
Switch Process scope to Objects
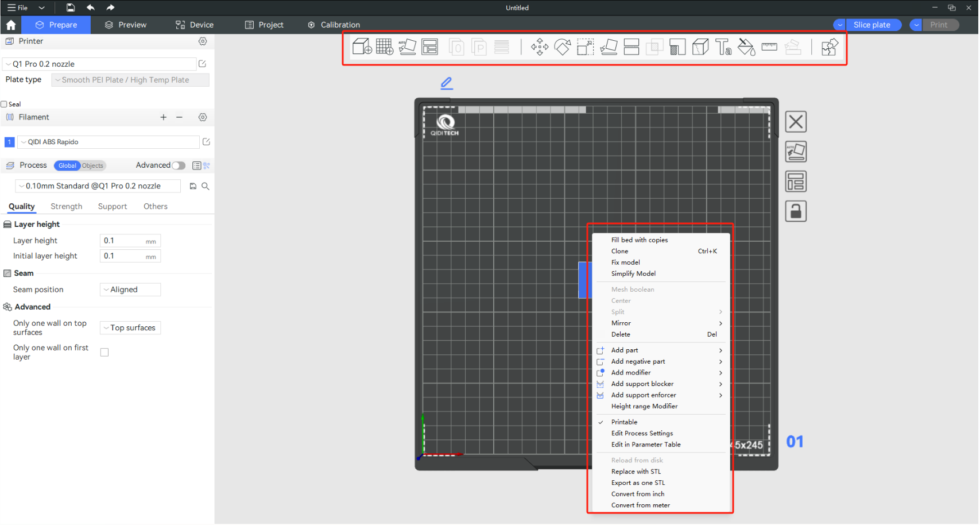[x=92, y=165]
